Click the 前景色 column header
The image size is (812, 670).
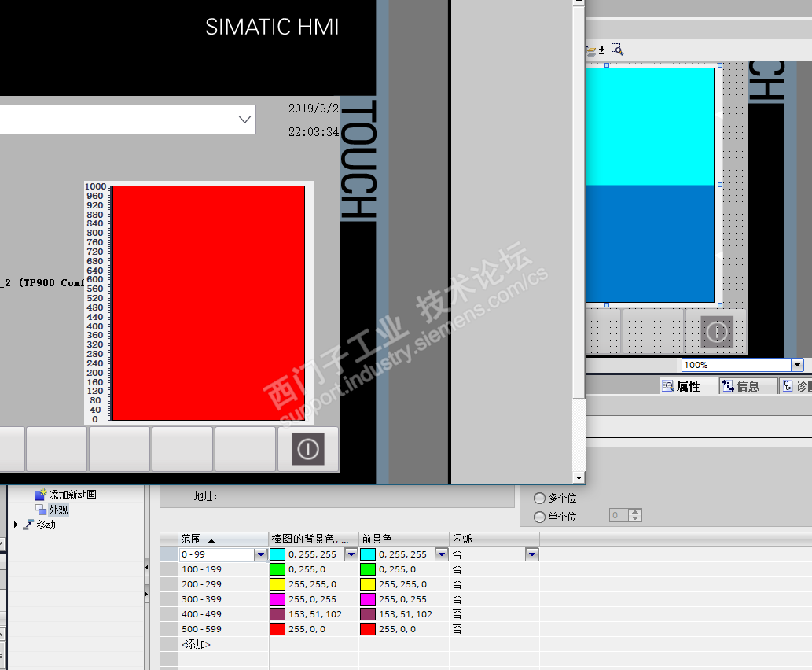404,539
